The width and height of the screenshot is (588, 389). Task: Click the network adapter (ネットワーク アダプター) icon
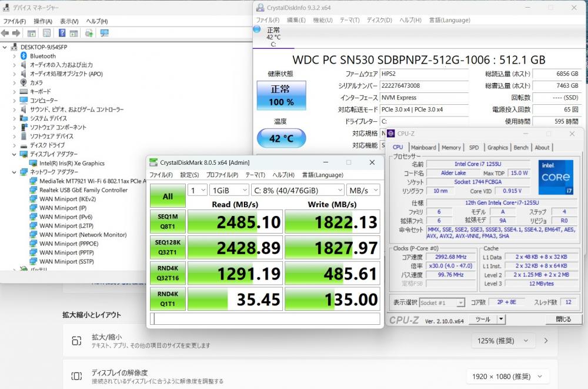coord(24,172)
